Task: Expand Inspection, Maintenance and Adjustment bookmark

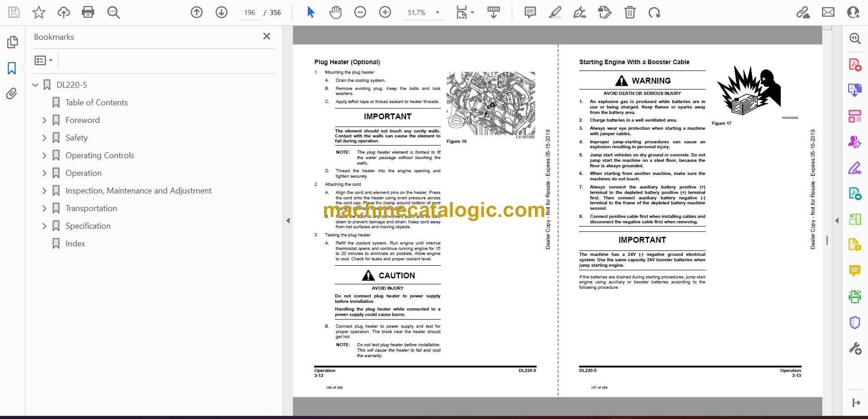Action: point(44,191)
